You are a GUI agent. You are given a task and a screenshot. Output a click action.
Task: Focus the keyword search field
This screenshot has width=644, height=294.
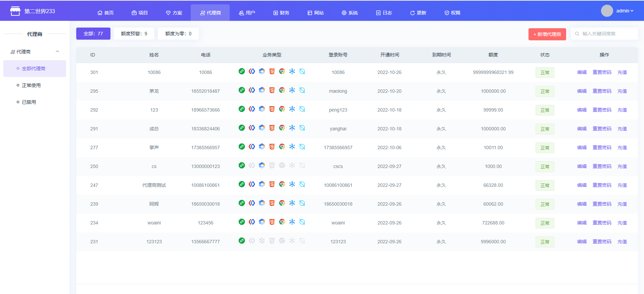coord(604,34)
